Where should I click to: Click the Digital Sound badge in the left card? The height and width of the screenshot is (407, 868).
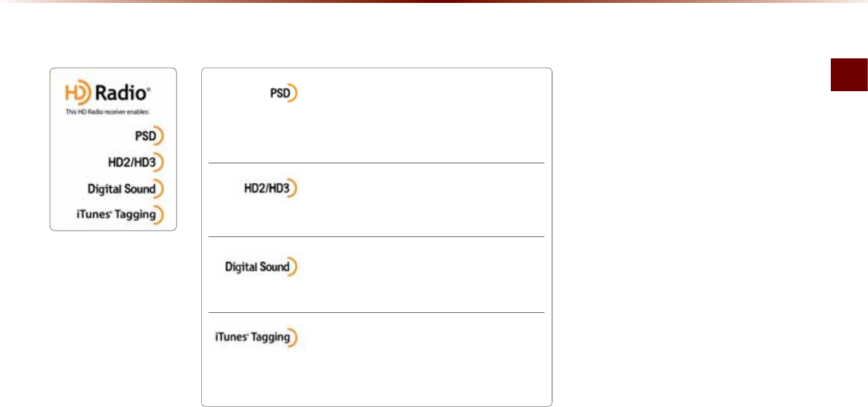125,188
